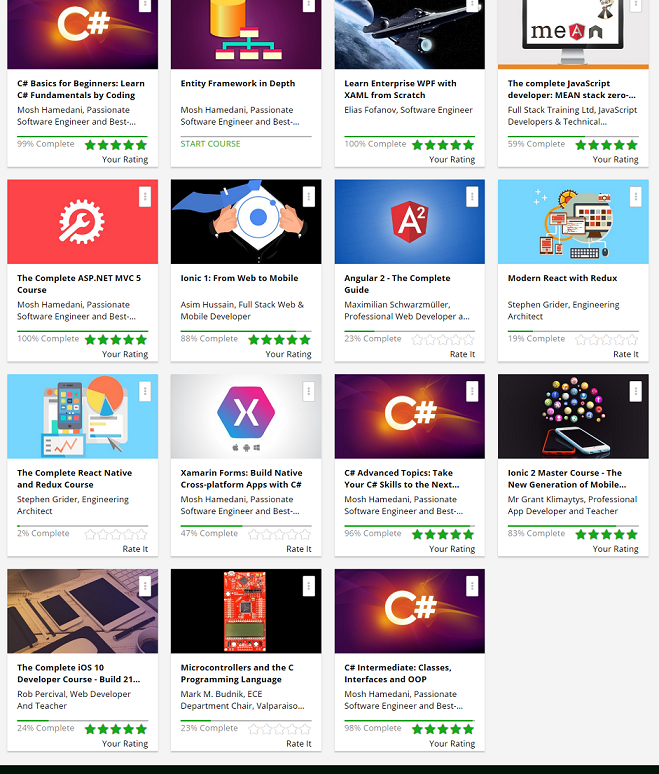This screenshot has height=774, width=659.
Task: Open three-dot menu on Angular 2 Complete Guide card
Action: tap(472, 197)
